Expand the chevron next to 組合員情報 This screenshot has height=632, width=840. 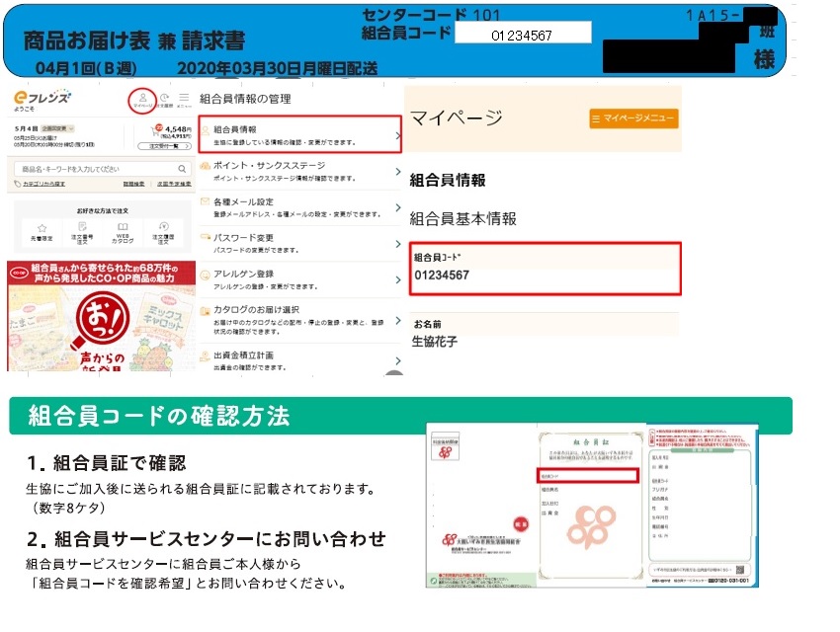click(x=397, y=134)
